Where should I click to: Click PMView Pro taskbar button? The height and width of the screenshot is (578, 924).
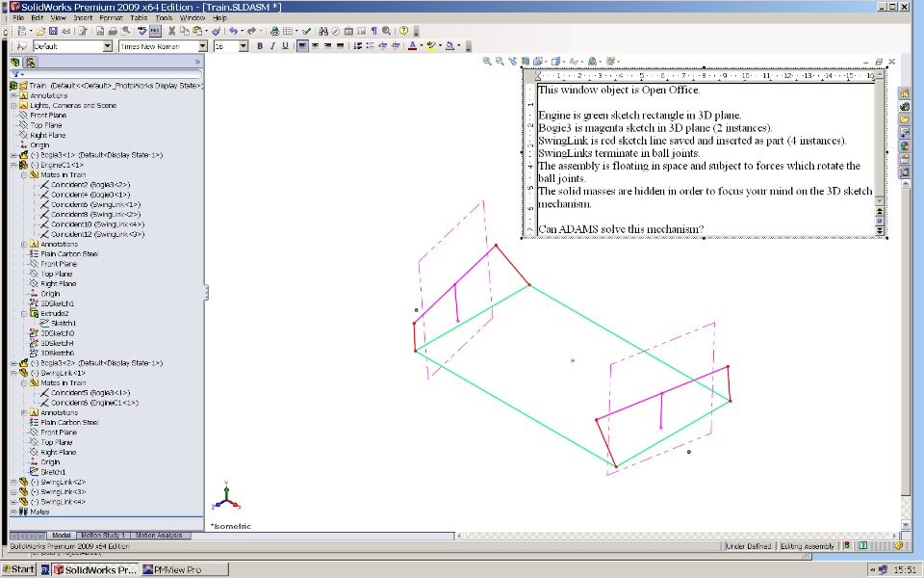pyautogui.click(x=185, y=569)
